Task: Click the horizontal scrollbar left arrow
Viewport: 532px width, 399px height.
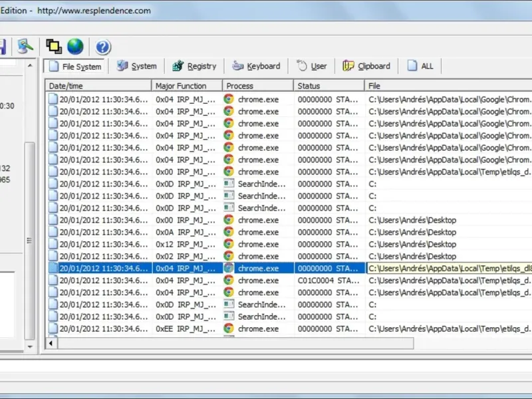Action: [x=51, y=343]
